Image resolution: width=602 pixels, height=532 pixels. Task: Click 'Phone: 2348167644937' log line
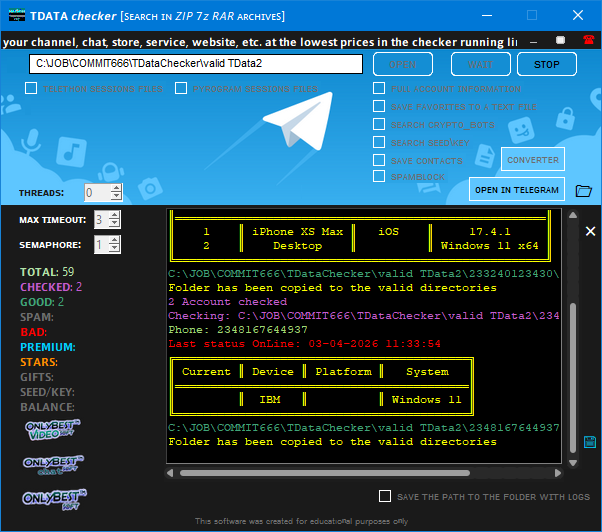tap(238, 330)
